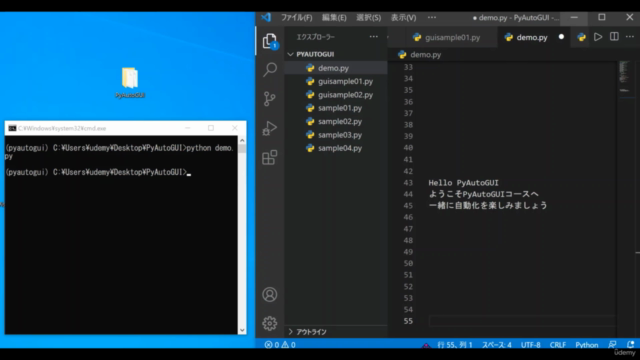Image resolution: width=640 pixels, height=360 pixels.
Task: Open the title bar overflow menu ellipsis
Action: (432, 18)
